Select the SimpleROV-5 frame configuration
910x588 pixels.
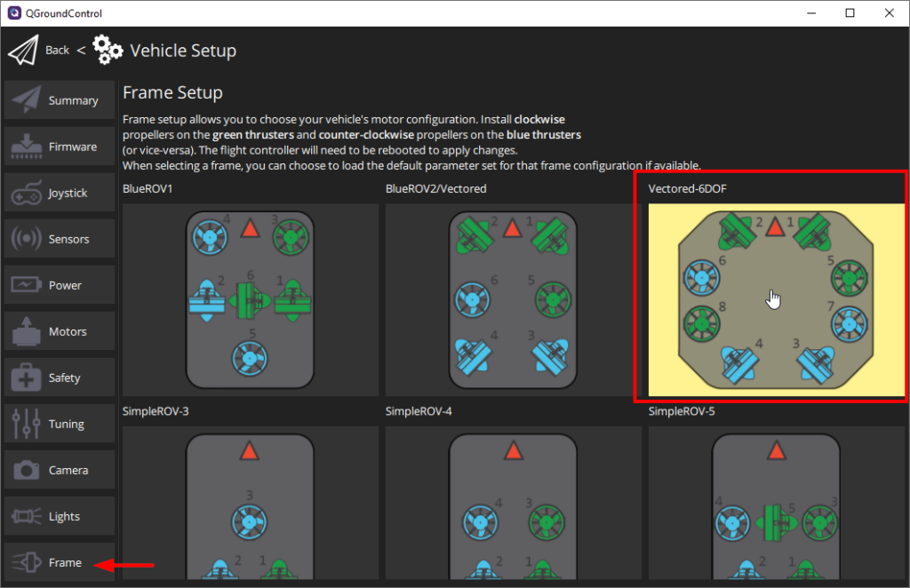[x=775, y=506]
